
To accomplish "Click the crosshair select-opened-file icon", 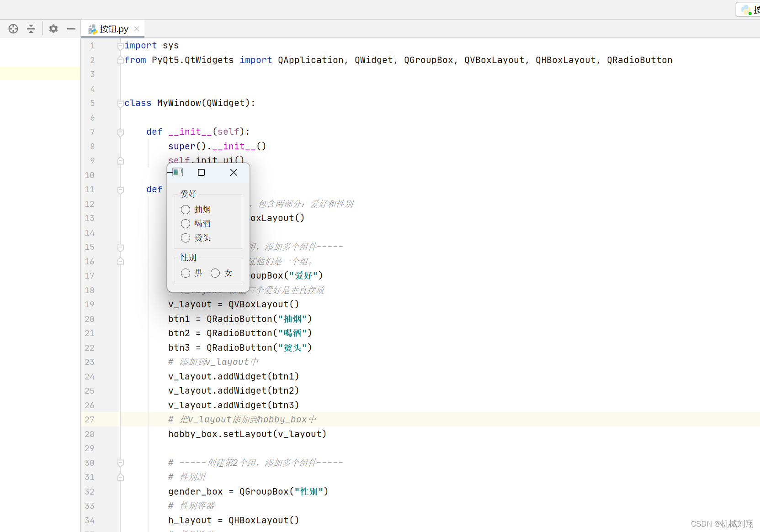I will (13, 28).
